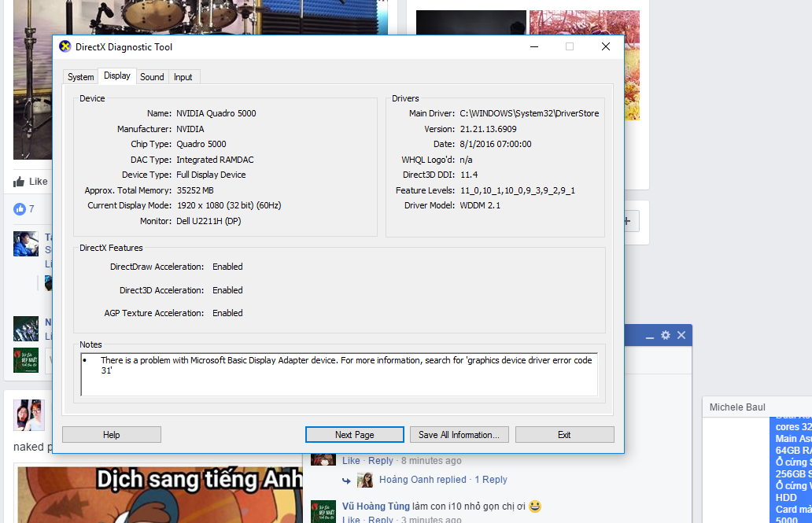The image size is (812, 523).
Task: Click DirectDraw Acceleration Enabled value
Action: 227,267
